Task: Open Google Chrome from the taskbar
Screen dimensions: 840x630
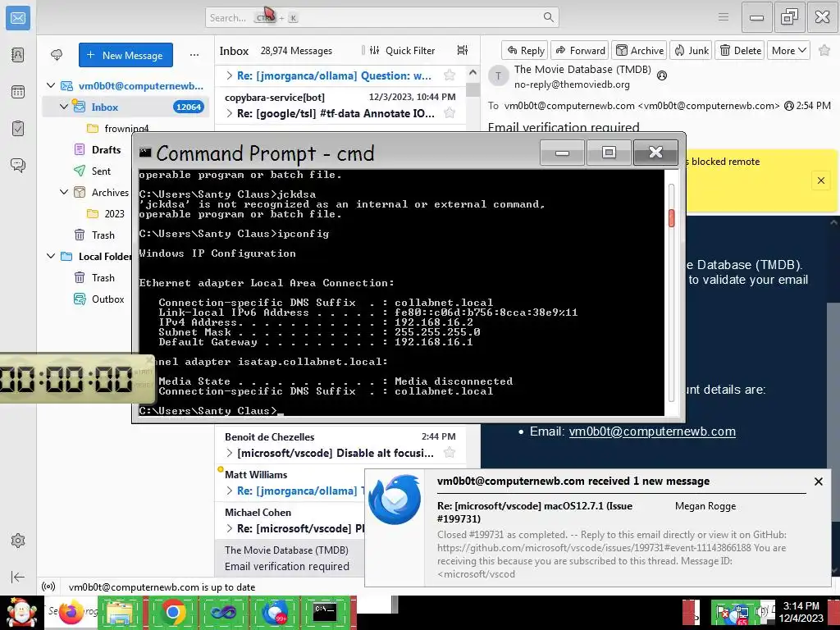Action: [172, 613]
